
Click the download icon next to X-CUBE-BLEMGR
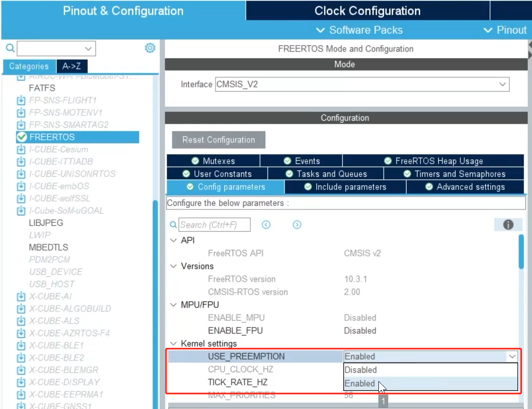tap(21, 370)
